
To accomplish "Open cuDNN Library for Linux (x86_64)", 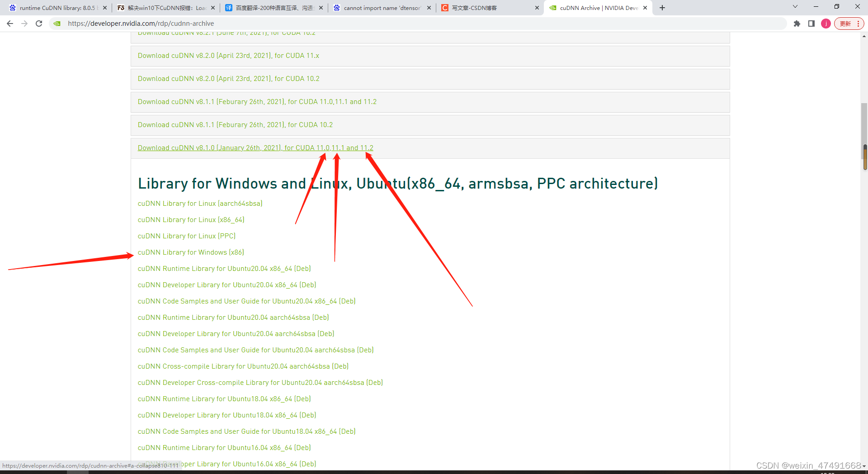I will coord(191,220).
